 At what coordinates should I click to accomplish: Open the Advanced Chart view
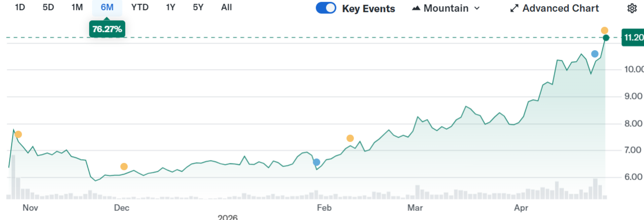[554, 8]
